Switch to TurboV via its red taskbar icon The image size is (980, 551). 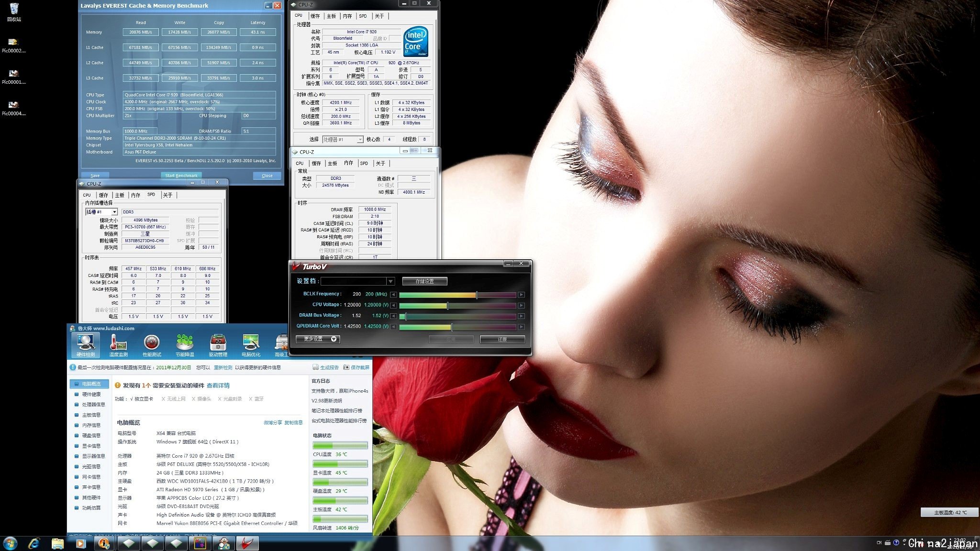(247, 543)
